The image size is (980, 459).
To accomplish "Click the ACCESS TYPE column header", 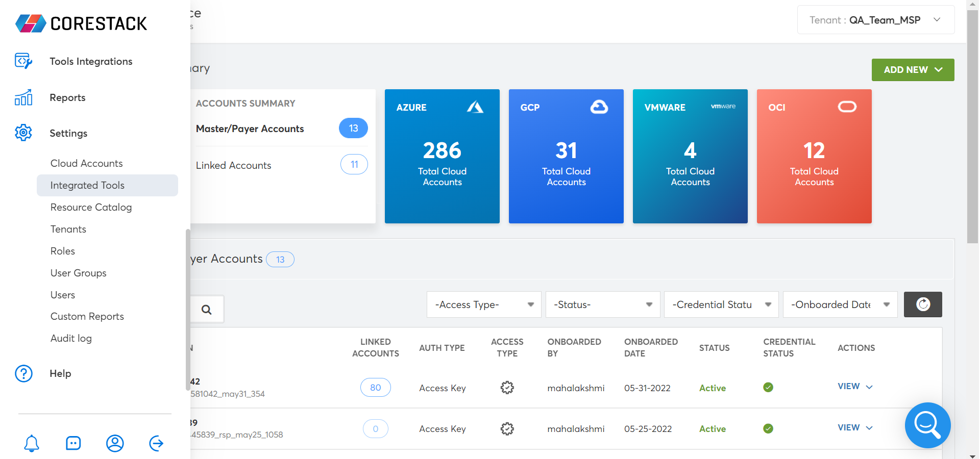I will click(507, 347).
